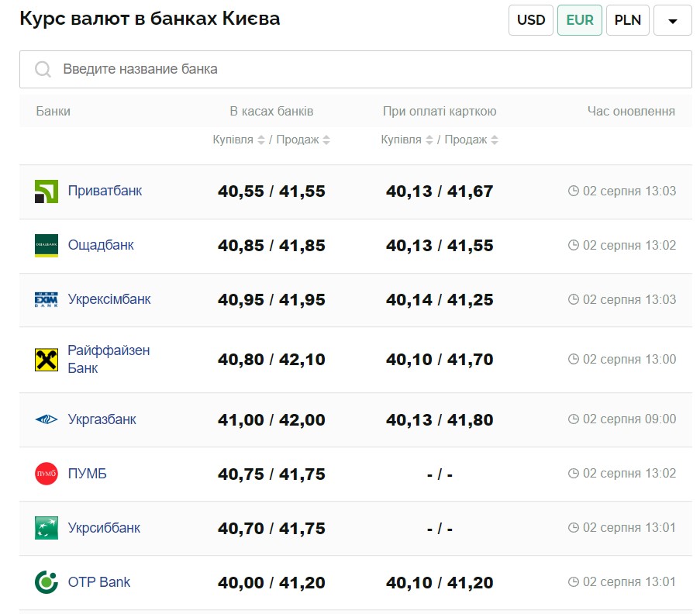
Task: Select the EUR currency tab
Action: click(x=580, y=20)
